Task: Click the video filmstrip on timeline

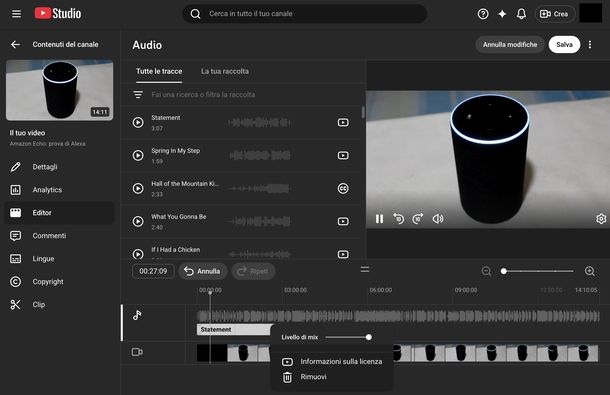Action: pos(398,353)
